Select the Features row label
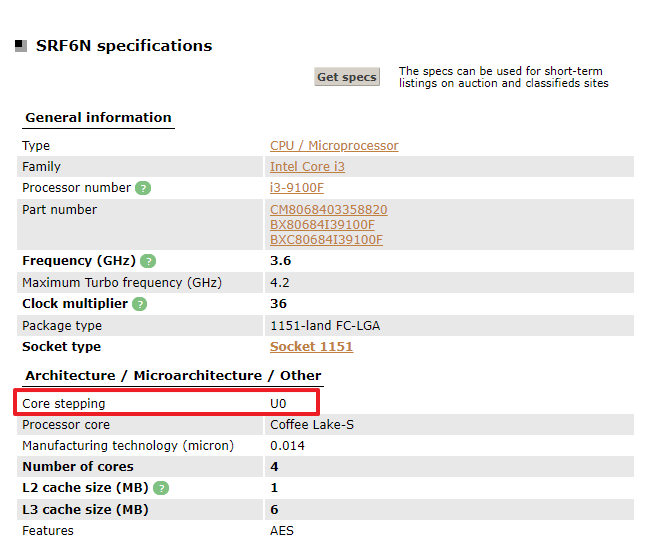Viewport: 649px width, 537px height. click(48, 531)
